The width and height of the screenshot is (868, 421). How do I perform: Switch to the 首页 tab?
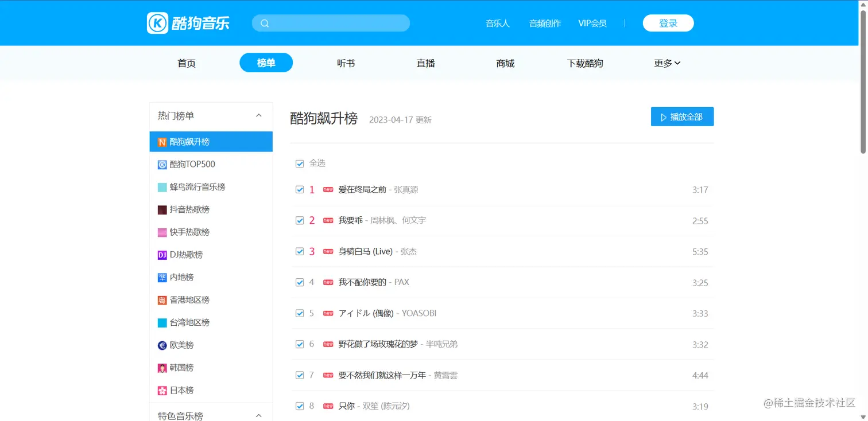[x=187, y=63]
